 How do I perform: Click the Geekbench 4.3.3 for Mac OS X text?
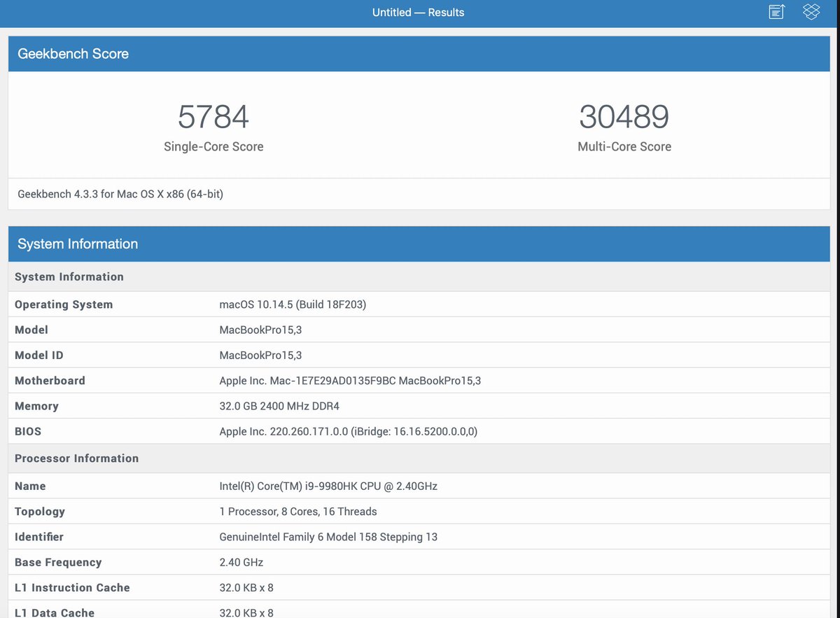coord(120,194)
